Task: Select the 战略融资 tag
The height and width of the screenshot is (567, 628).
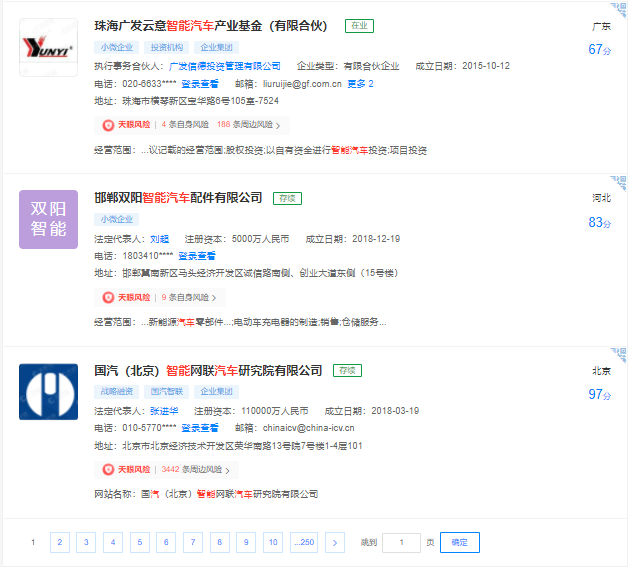Action: [x=117, y=391]
